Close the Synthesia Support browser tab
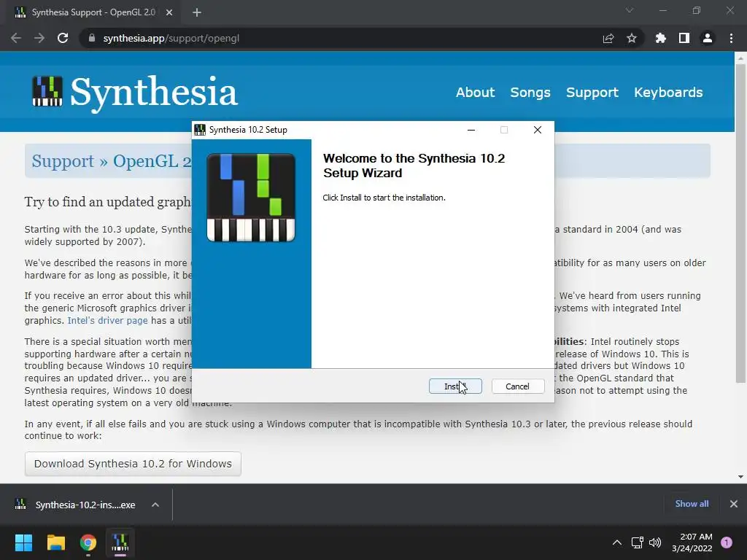747x560 pixels. 169,12
